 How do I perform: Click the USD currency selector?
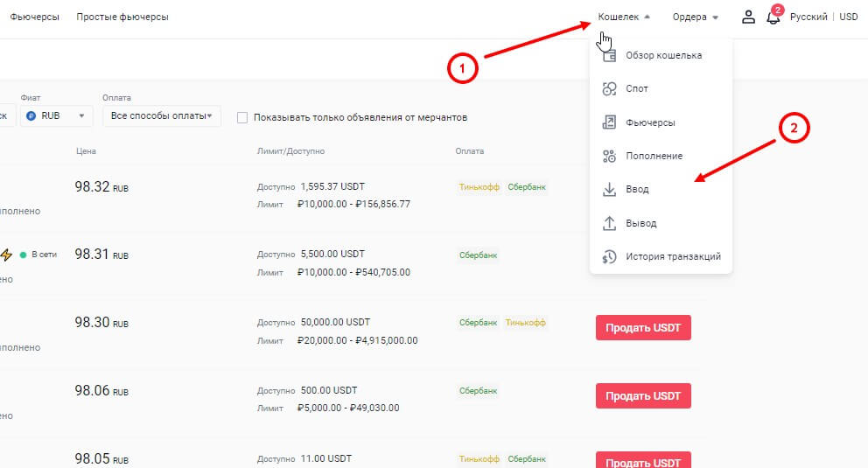click(849, 17)
